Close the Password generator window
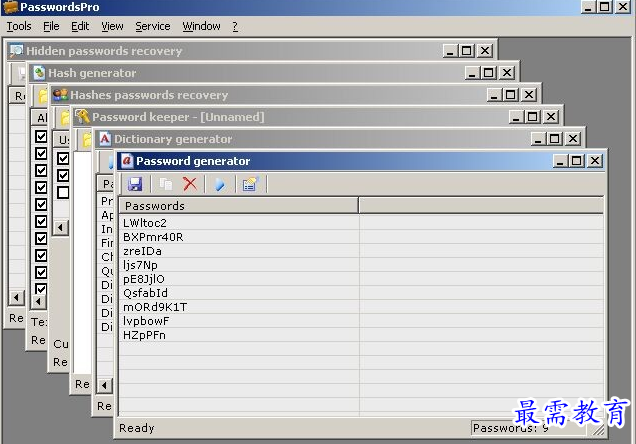Viewport: 636px width, 444px height. 595,161
